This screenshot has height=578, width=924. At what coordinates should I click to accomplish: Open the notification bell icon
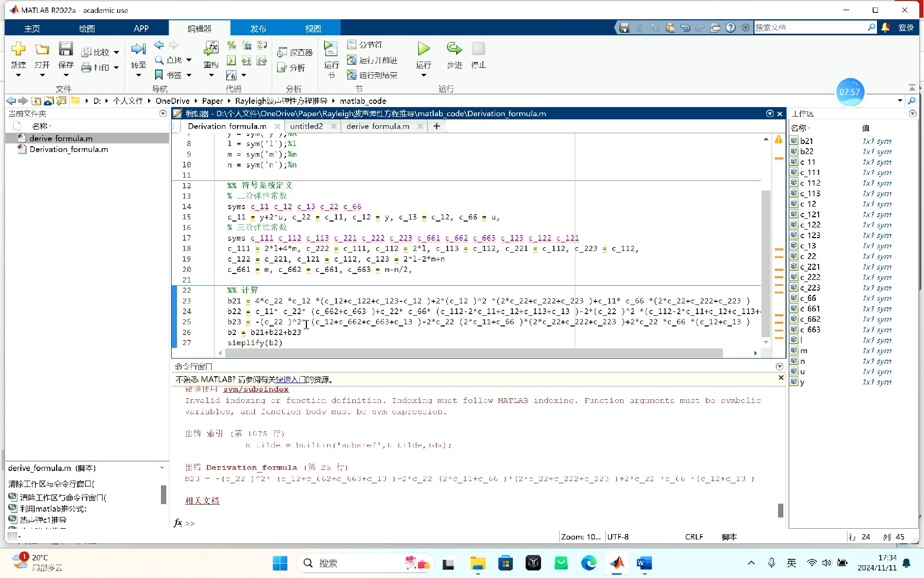pyautogui.click(x=885, y=27)
